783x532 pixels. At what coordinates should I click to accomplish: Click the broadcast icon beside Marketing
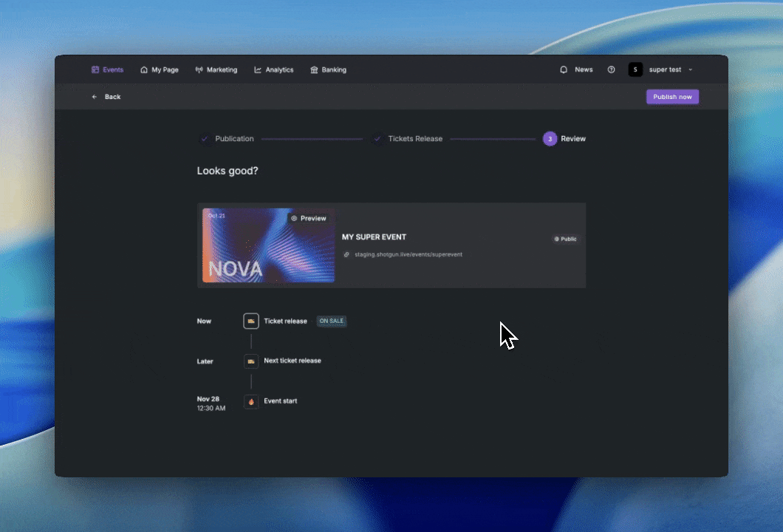[x=199, y=70]
